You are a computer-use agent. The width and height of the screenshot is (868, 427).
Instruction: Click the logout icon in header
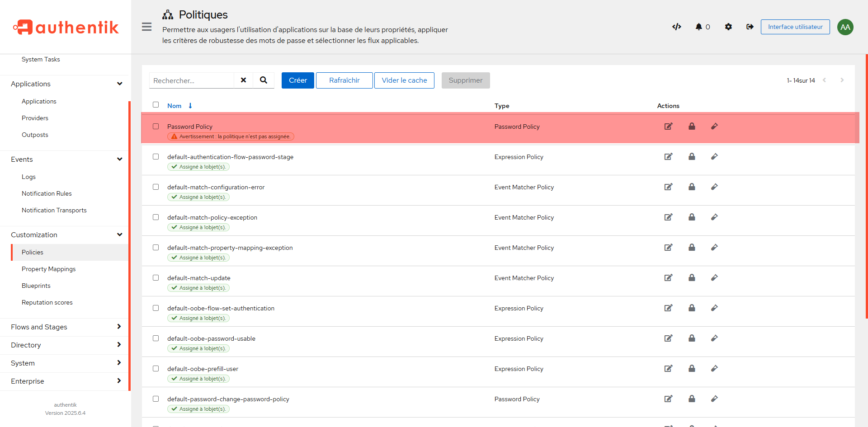tap(750, 27)
